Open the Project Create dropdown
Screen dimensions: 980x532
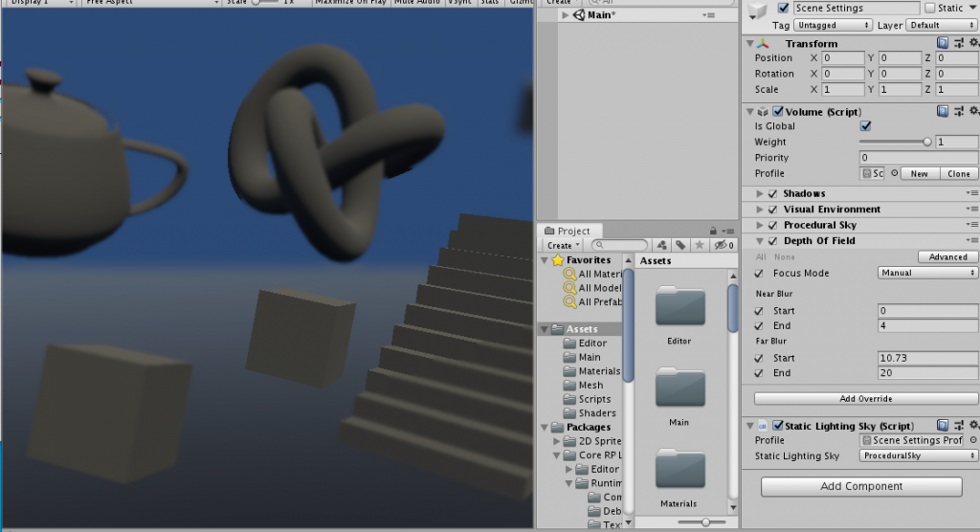click(x=563, y=245)
